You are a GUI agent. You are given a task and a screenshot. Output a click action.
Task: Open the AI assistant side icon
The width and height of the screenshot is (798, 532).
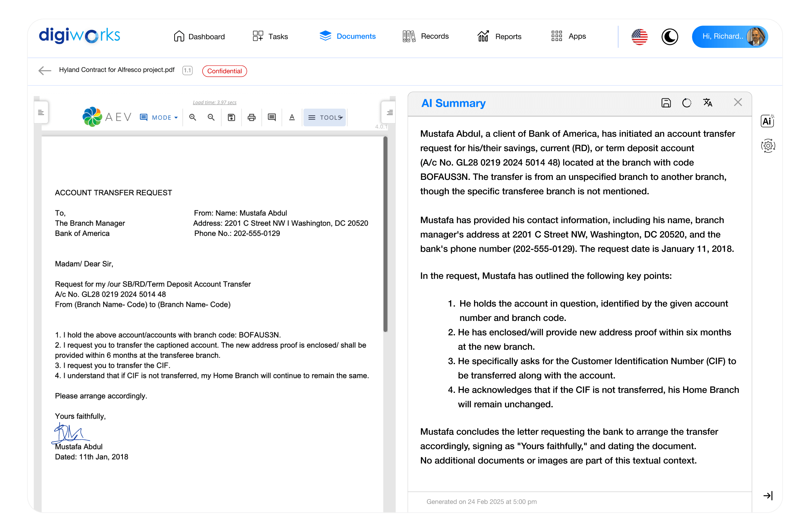pyautogui.click(x=767, y=121)
